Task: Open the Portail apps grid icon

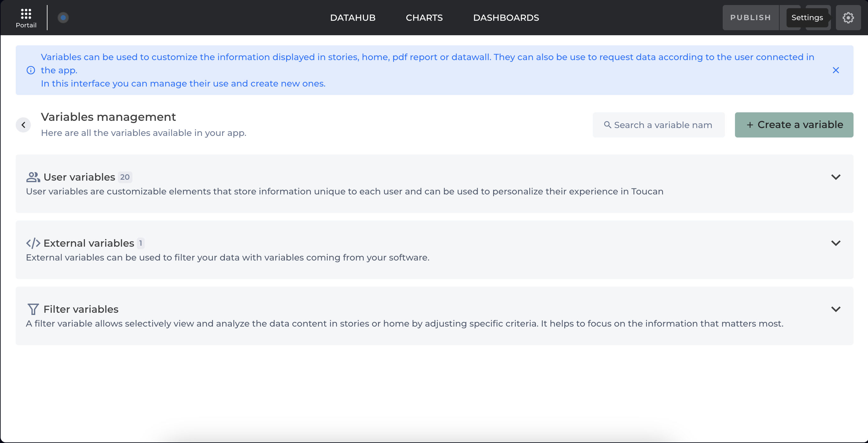Action: [26, 14]
